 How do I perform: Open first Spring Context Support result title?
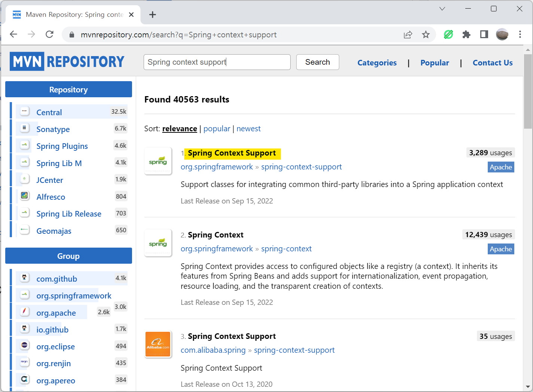(232, 153)
